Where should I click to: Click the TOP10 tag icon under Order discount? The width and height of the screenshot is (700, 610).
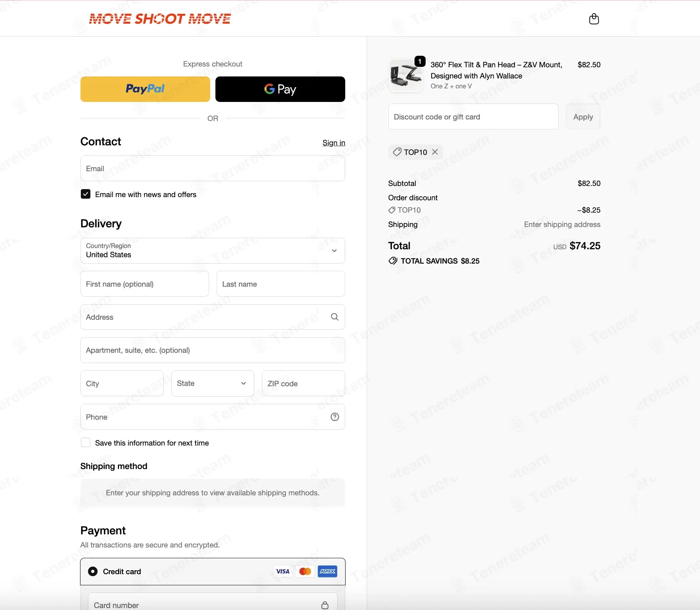click(x=392, y=210)
